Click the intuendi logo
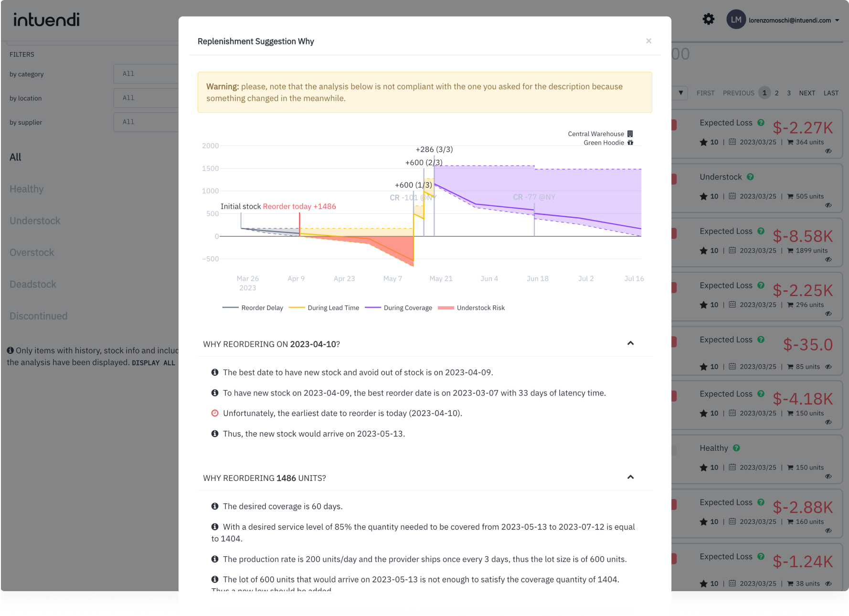The image size is (849, 616). click(x=46, y=20)
